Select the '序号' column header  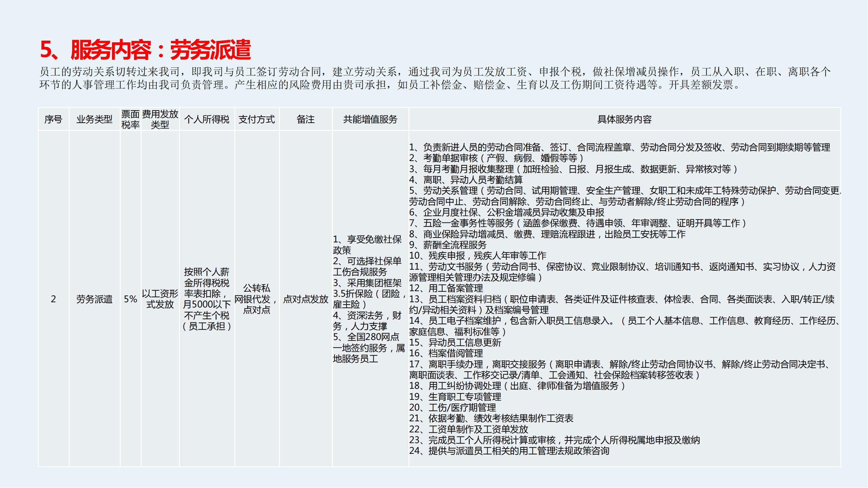(53, 119)
